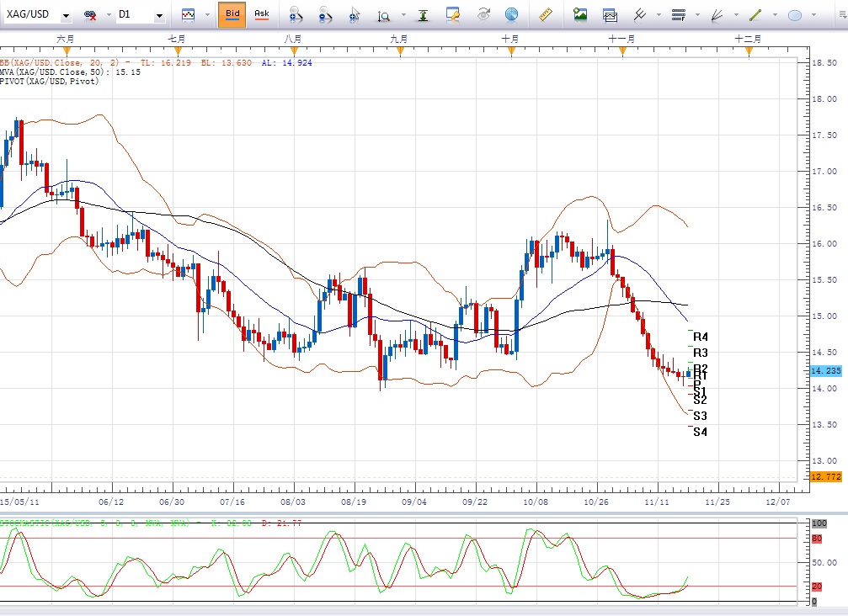848x616 pixels.
Task: Click the grayed eye refresh icon
Action: (x=483, y=14)
